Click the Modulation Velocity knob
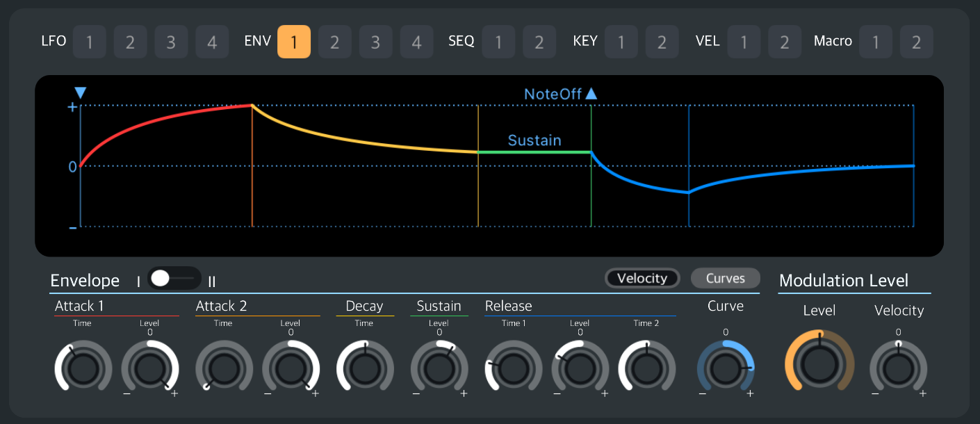The image size is (980, 424). 898,368
